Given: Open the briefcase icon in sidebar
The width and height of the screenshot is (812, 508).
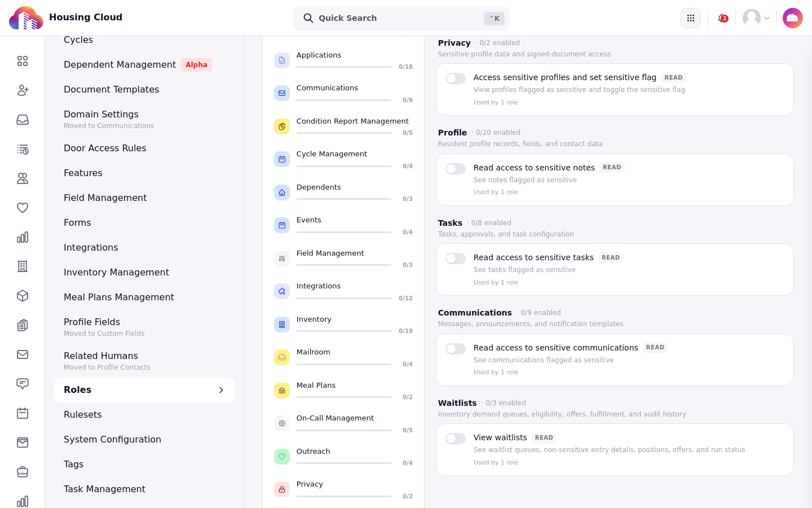Looking at the screenshot, I should [23, 472].
